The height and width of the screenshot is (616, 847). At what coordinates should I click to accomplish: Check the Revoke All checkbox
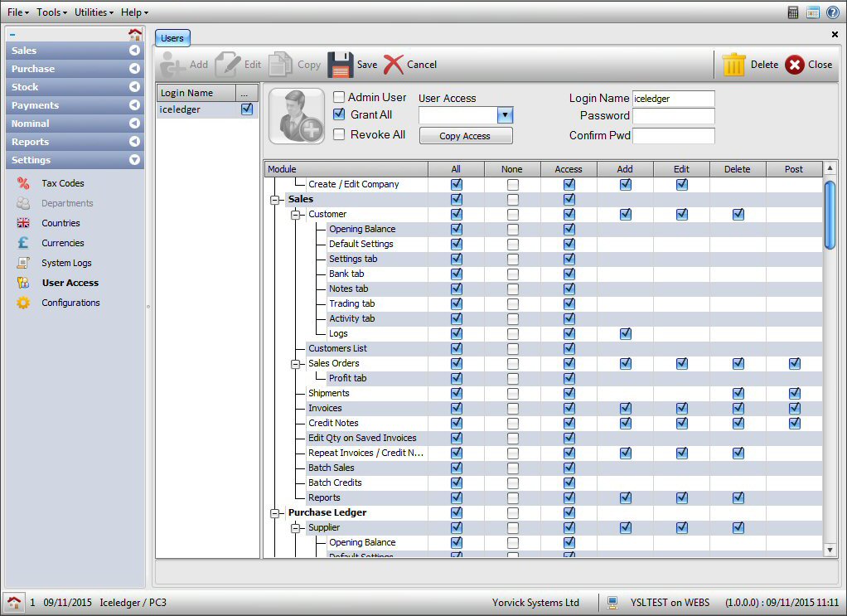point(339,134)
